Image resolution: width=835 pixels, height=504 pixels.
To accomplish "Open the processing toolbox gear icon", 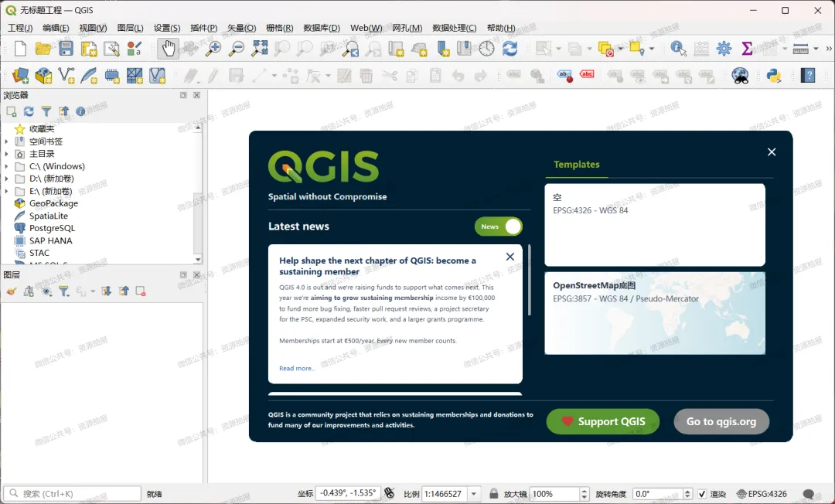I will (x=724, y=49).
